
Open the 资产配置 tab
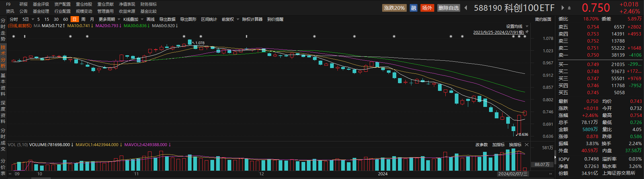[x=63, y=4]
